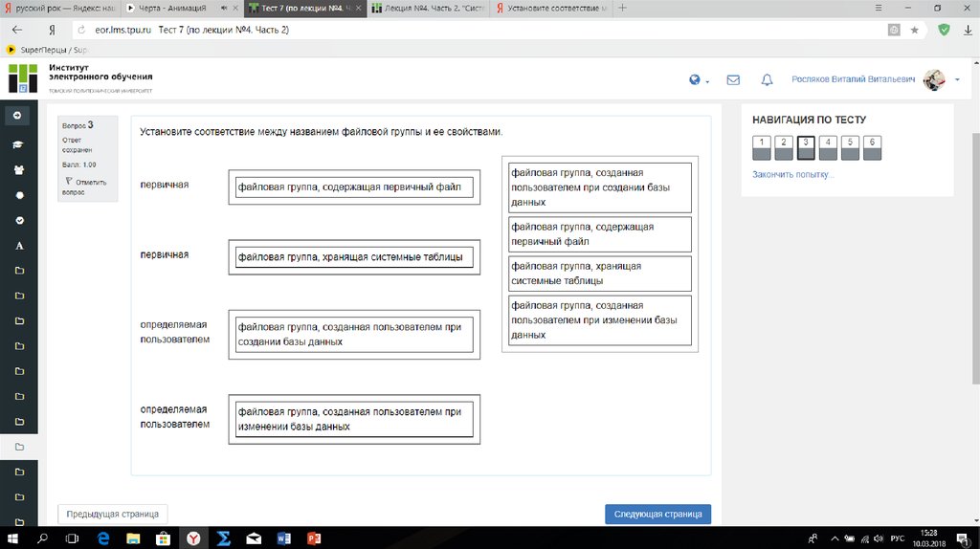Click the Институт электронного обучения logo
Viewport: 980px width, 549px height.
coord(80,78)
